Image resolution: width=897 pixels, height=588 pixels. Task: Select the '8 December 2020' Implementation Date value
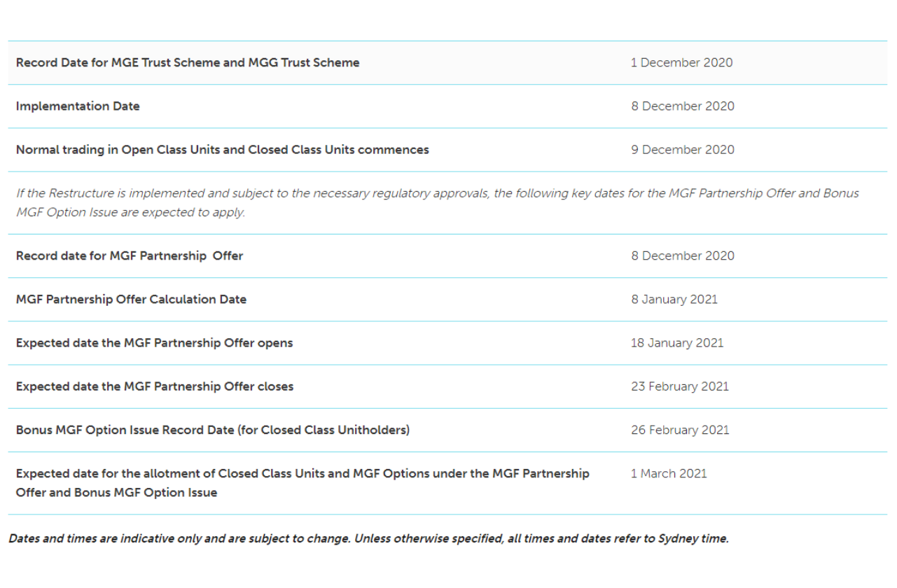683,106
